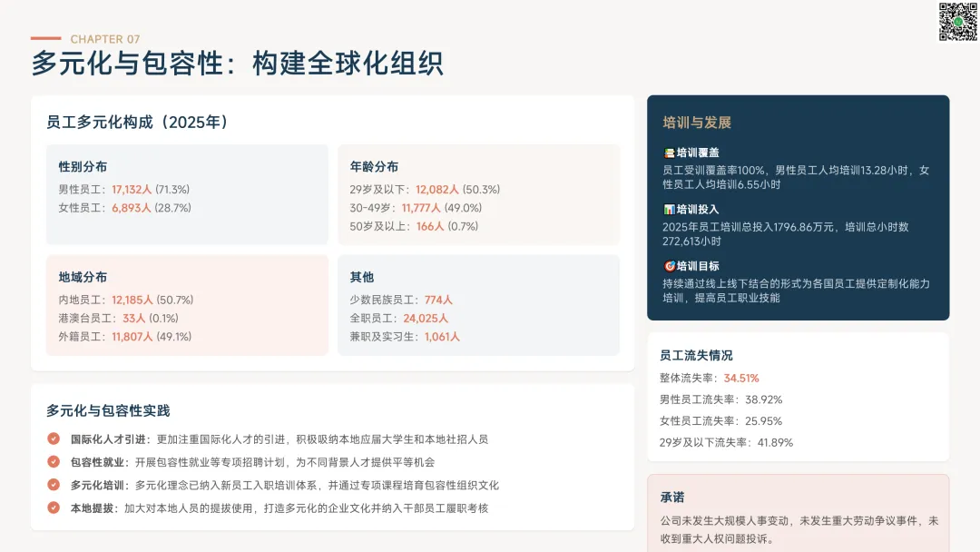The width and height of the screenshot is (980, 552).
Task: Click the 培训与发展 panel heading
Action: coord(697,123)
